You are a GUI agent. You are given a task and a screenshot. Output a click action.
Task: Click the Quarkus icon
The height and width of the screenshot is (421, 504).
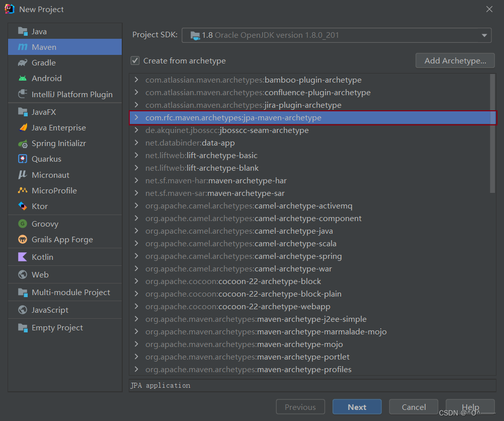click(x=23, y=159)
